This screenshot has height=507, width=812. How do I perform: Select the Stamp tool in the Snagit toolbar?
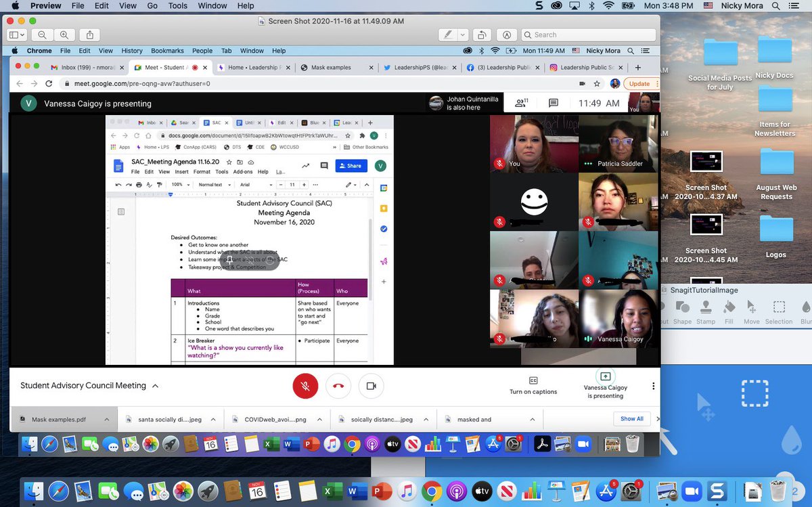pyautogui.click(x=706, y=311)
